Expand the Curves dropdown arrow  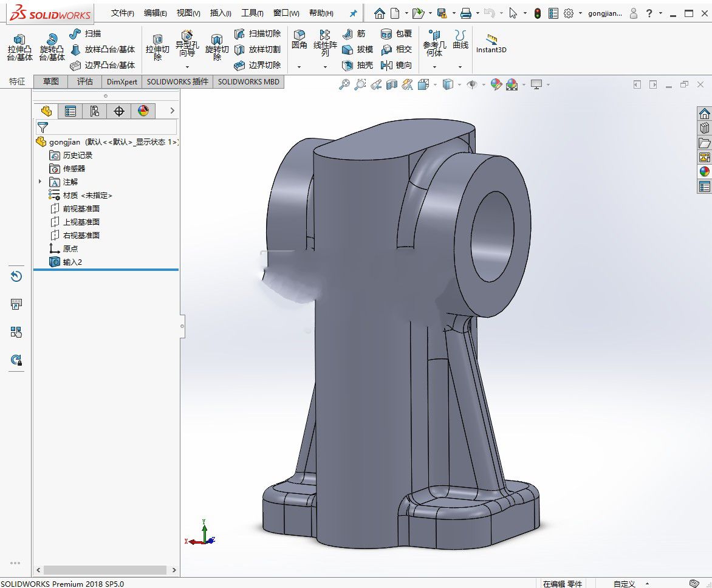click(x=460, y=67)
